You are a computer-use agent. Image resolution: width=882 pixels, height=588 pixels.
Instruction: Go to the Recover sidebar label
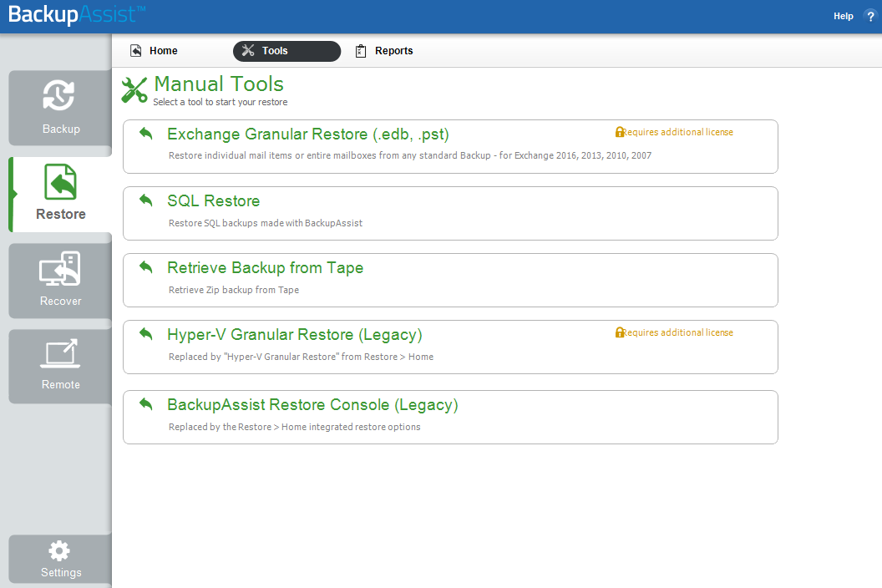[x=61, y=301]
